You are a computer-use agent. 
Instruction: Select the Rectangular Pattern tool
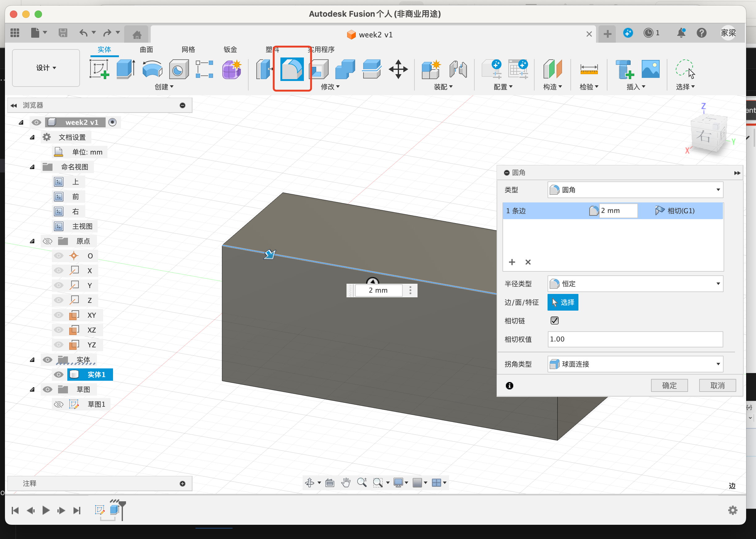204,69
